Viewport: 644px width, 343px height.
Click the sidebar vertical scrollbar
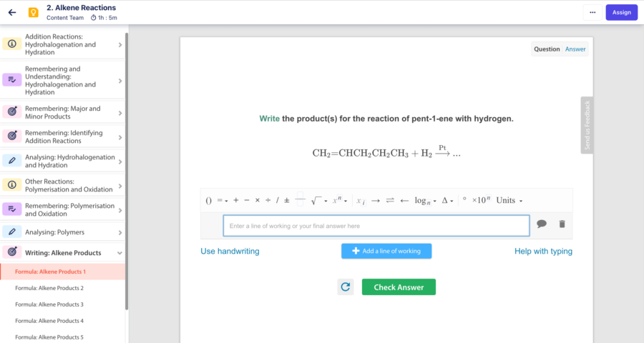pyautogui.click(x=127, y=171)
